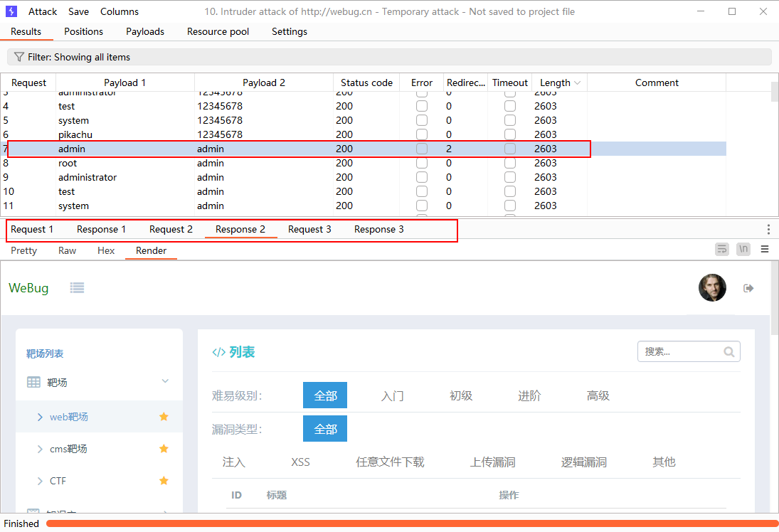The width and height of the screenshot is (779, 532).
Task: Open the response viewer hamburger menu
Action: coord(765,249)
